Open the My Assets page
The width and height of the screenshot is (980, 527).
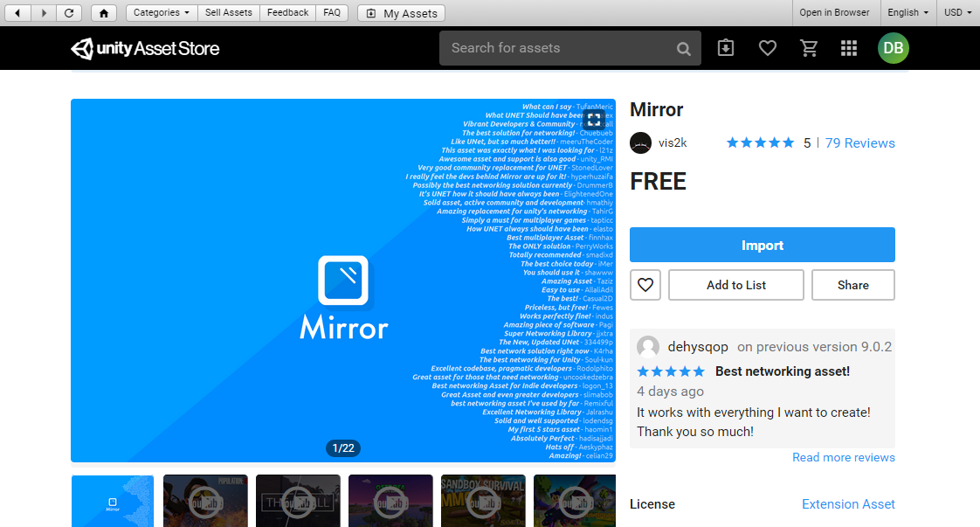[x=401, y=13]
